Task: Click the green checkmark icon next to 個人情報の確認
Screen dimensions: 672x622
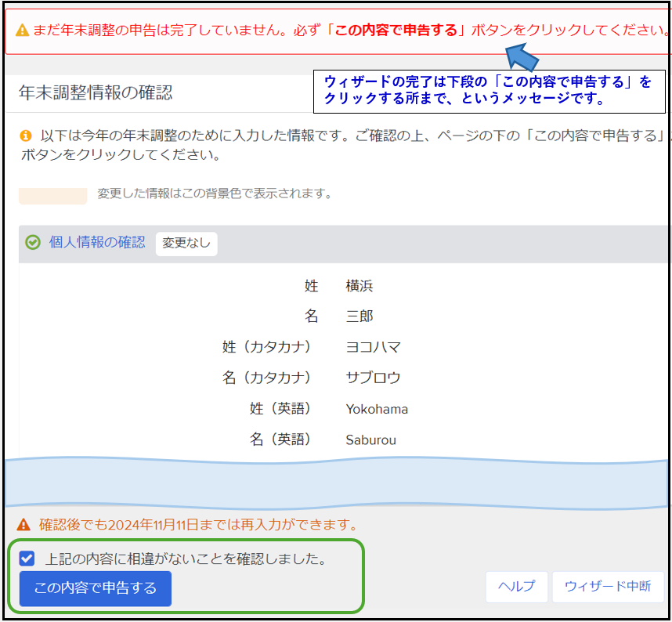Action: pyautogui.click(x=33, y=243)
